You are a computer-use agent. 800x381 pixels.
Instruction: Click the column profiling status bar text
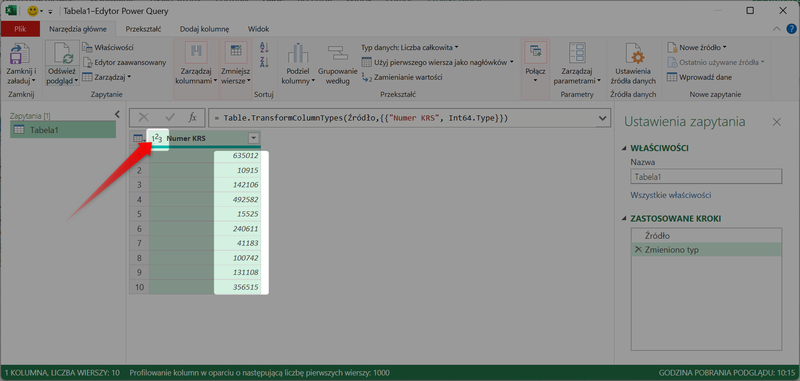click(x=260, y=373)
